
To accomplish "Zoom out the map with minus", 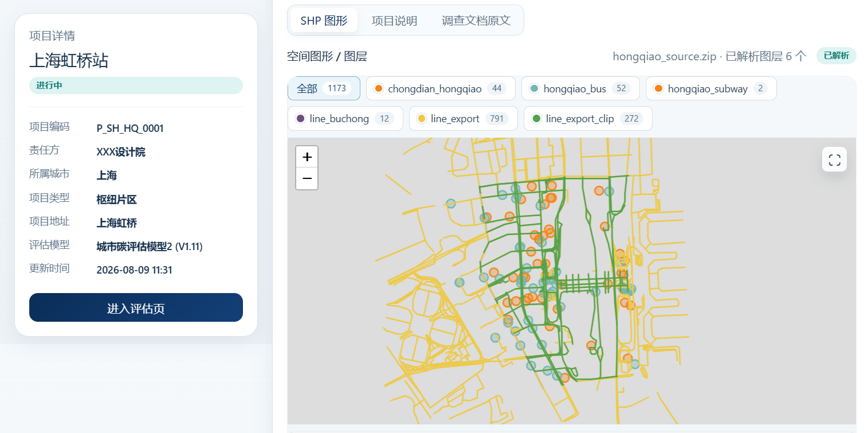I will pos(307,178).
